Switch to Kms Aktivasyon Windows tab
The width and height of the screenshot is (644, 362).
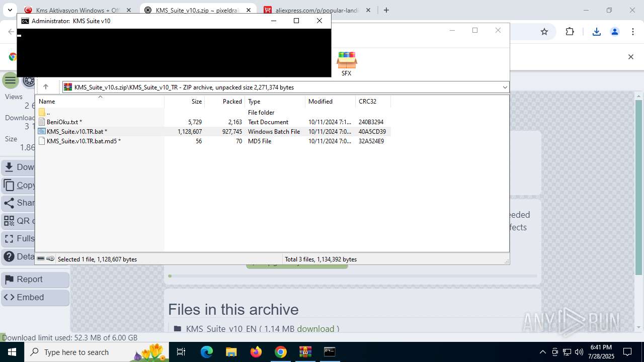77,10
